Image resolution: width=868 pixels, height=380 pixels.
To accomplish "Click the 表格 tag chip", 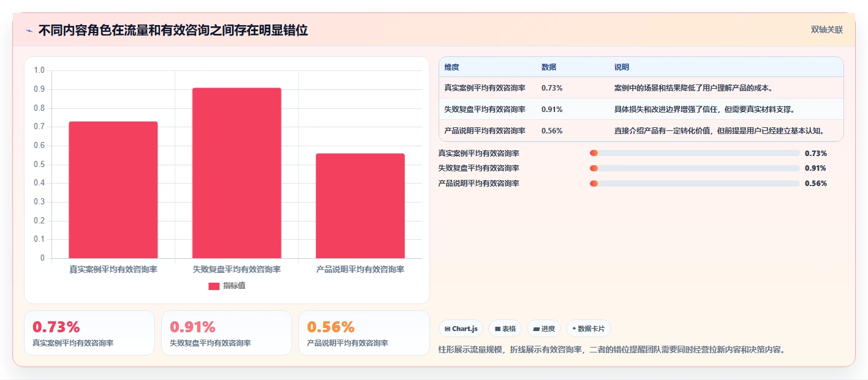I will tap(505, 329).
